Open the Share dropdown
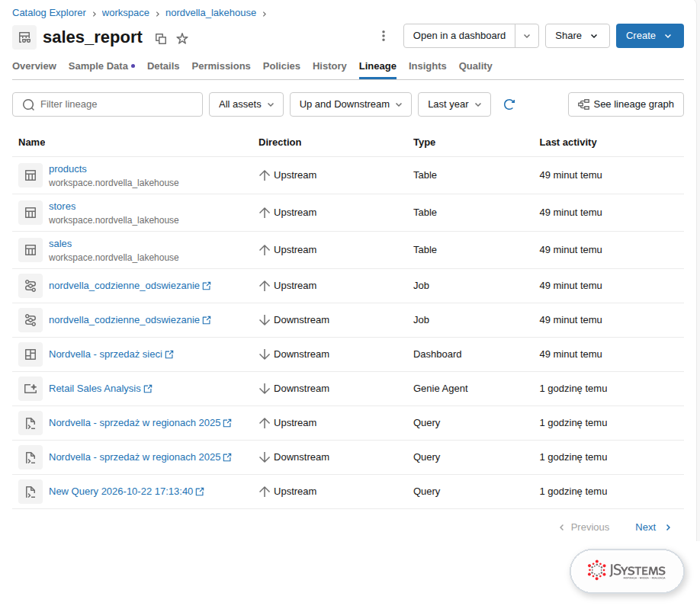Image resolution: width=700 pixels, height=609 pixels. [577, 36]
